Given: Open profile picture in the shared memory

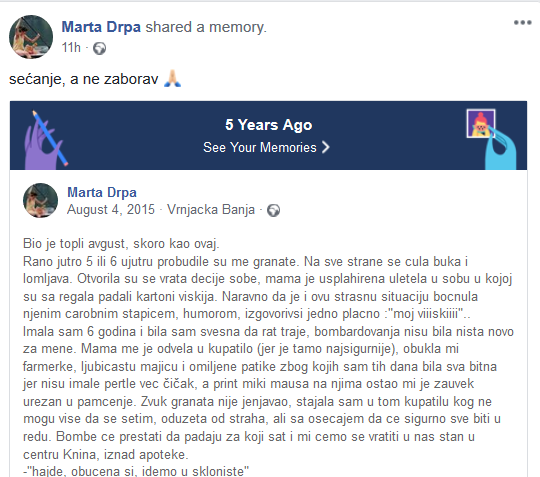Looking at the screenshot, I should [40, 200].
